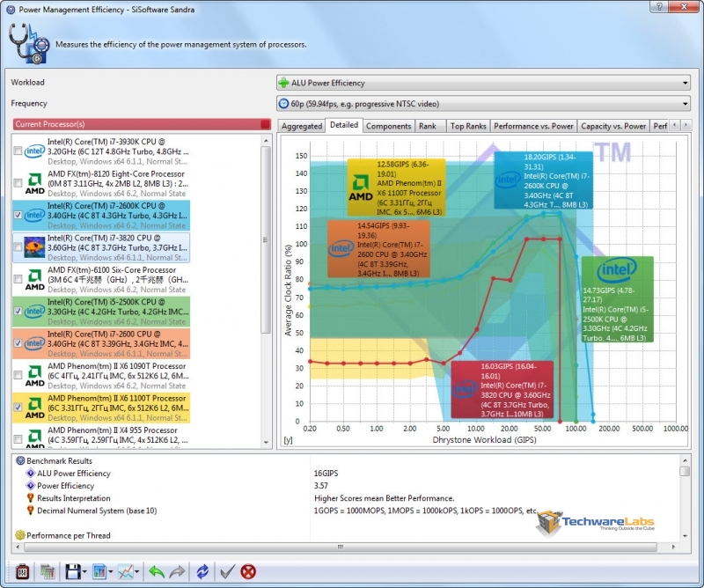
Task: Click the help question mark button in title bar
Action: coord(659,7)
